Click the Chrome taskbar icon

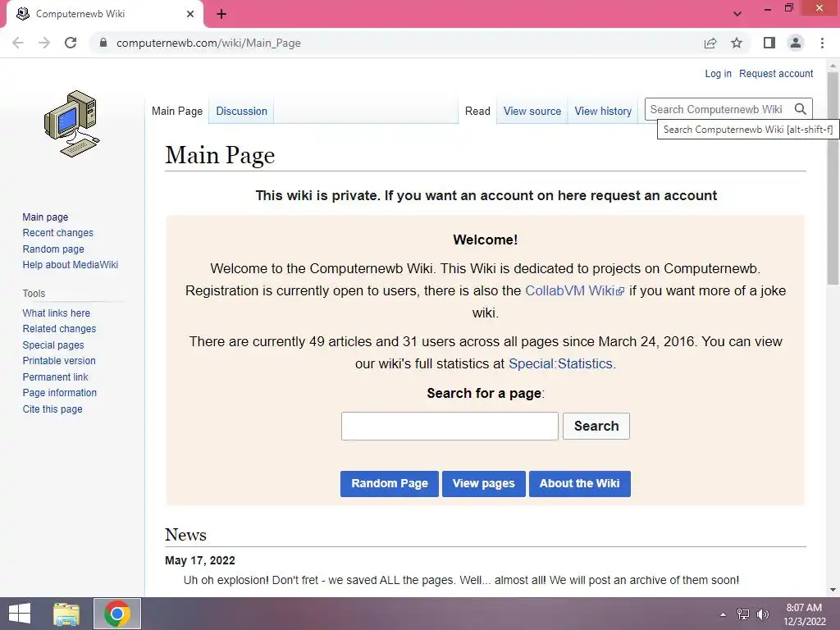(117, 614)
